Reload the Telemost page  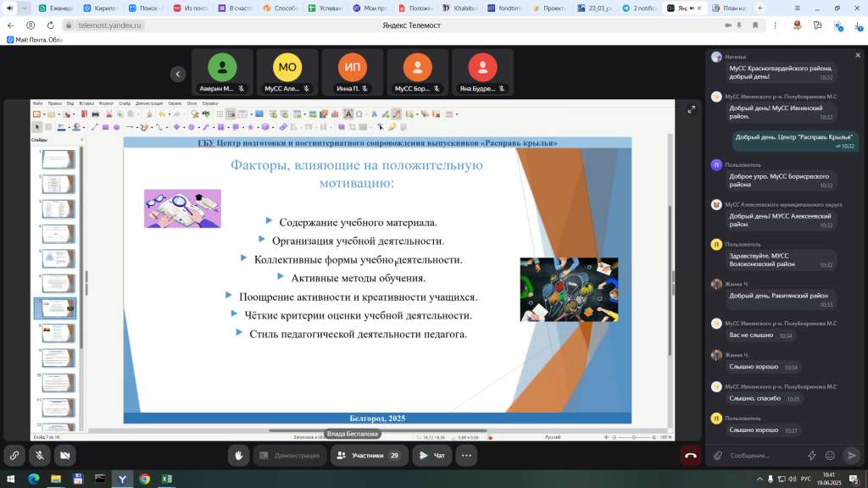tap(50, 25)
